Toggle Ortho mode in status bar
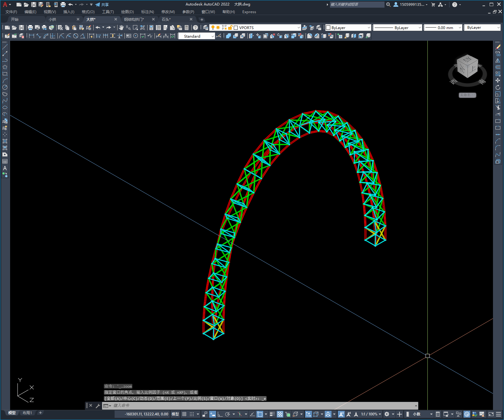Image resolution: width=504 pixels, height=420 pixels. 220,414
